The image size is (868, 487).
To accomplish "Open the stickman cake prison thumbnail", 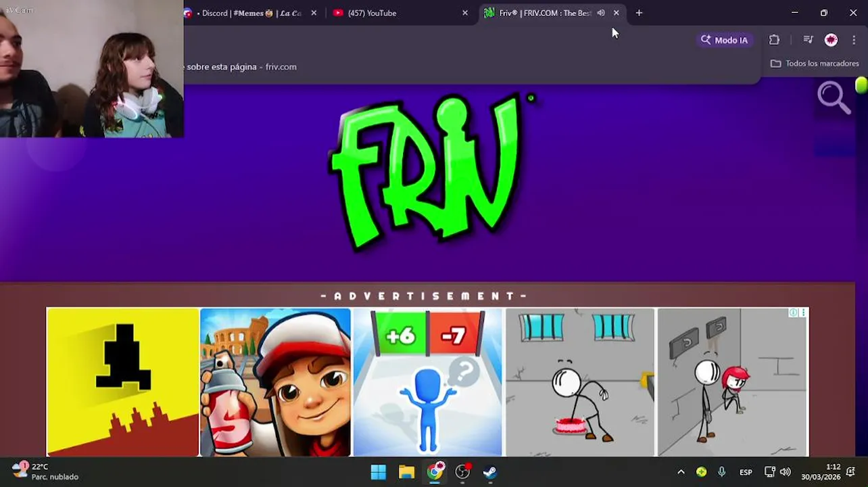I will pyautogui.click(x=580, y=382).
